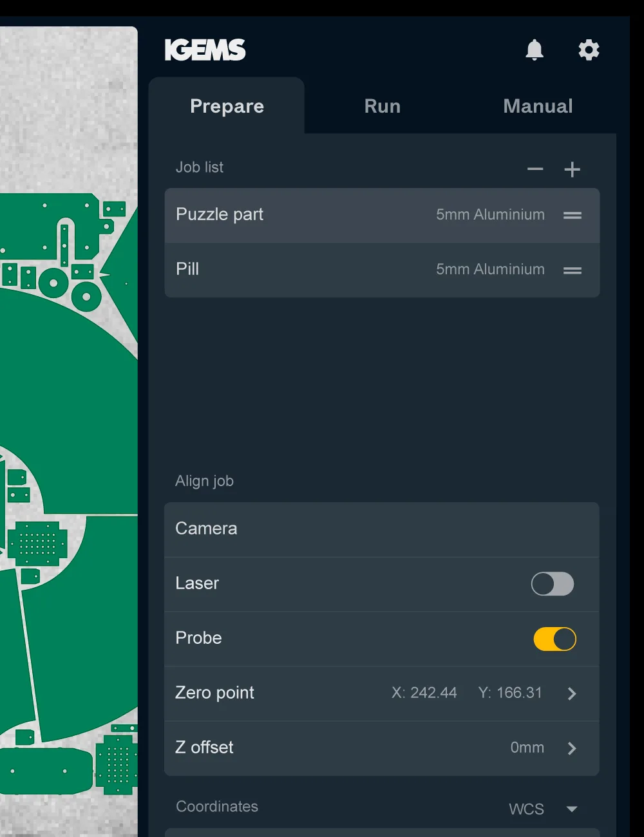644x837 pixels.
Task: Add a new job with plus icon
Action: point(572,169)
